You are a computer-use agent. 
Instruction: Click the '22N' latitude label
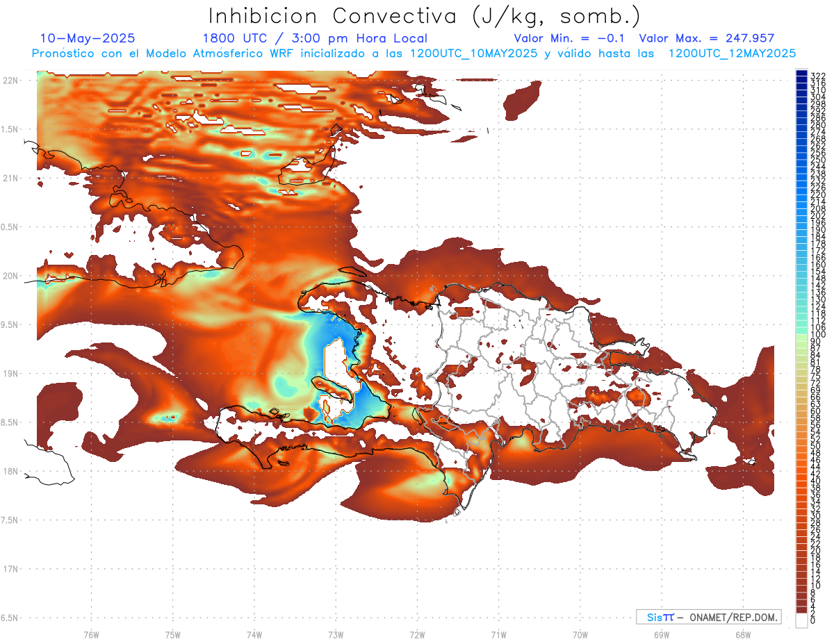click(x=10, y=80)
